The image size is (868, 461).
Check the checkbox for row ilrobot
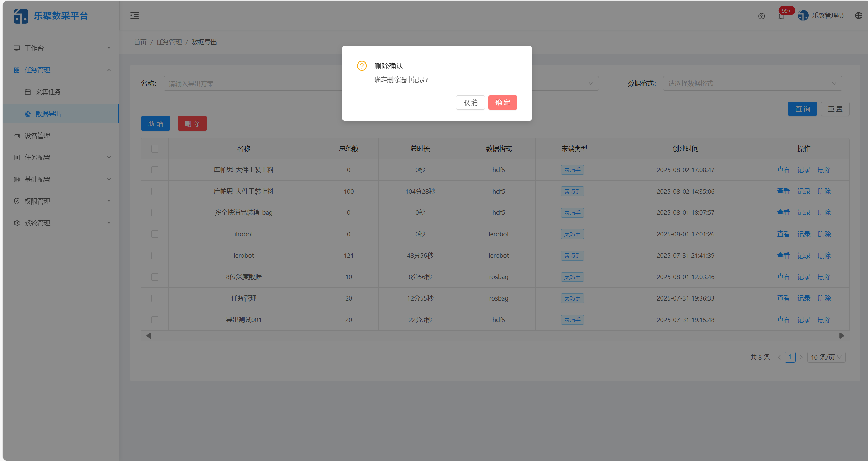155,234
